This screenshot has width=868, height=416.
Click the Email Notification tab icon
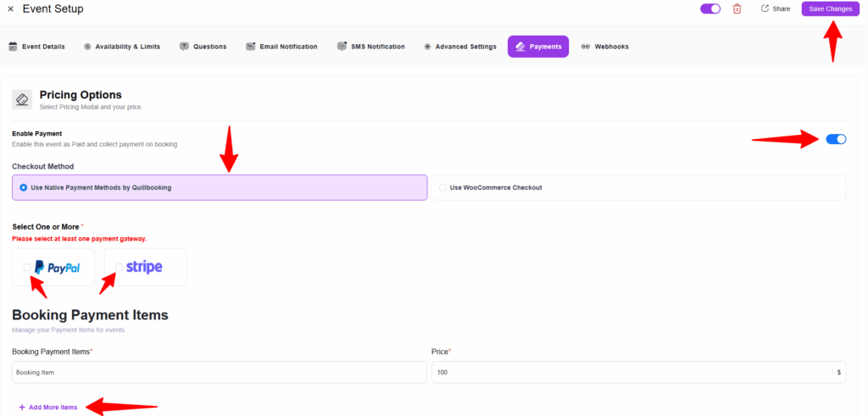coord(251,47)
